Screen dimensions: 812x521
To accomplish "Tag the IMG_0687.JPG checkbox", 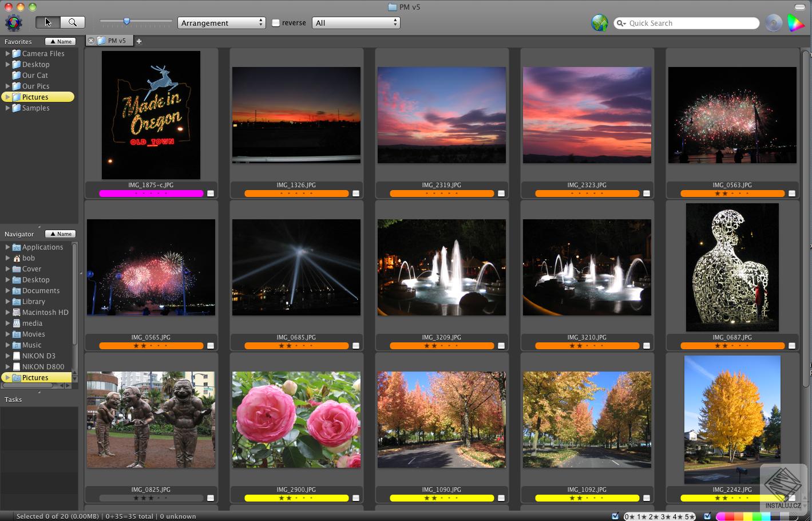I will (792, 346).
